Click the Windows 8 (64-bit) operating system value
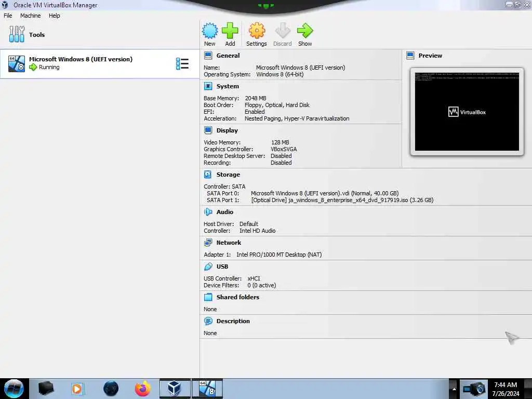Screen dimensions: 532x399 pyautogui.click(x=280, y=74)
